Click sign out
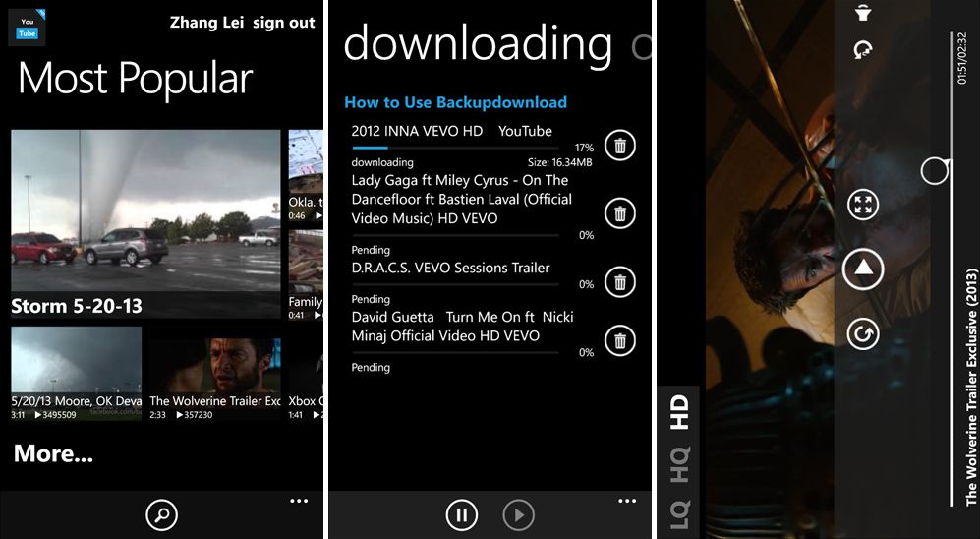 [284, 24]
